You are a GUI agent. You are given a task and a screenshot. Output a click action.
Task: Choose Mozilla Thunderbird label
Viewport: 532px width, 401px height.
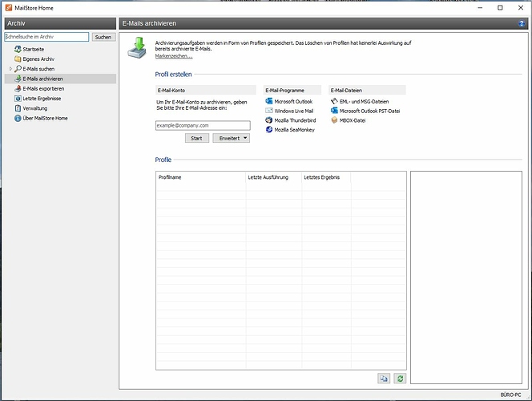click(295, 120)
